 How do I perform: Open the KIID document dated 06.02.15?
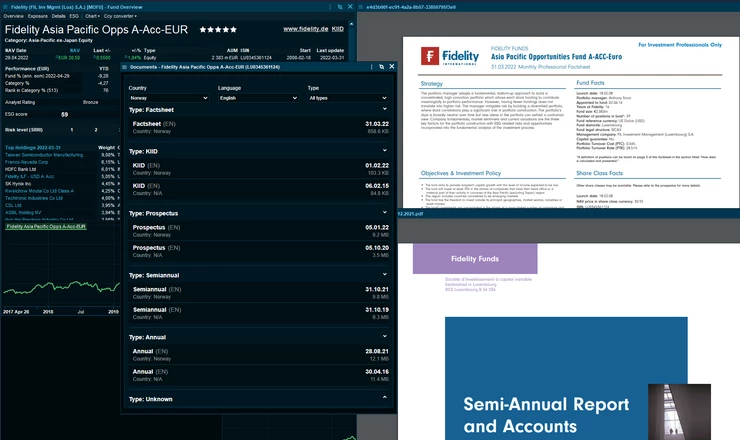261,189
